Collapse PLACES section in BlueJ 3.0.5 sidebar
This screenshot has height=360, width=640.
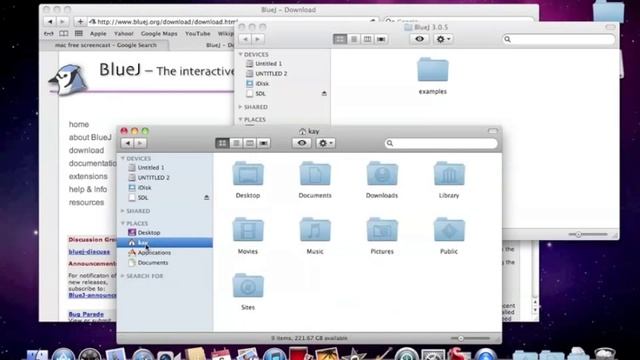pyautogui.click(x=240, y=120)
